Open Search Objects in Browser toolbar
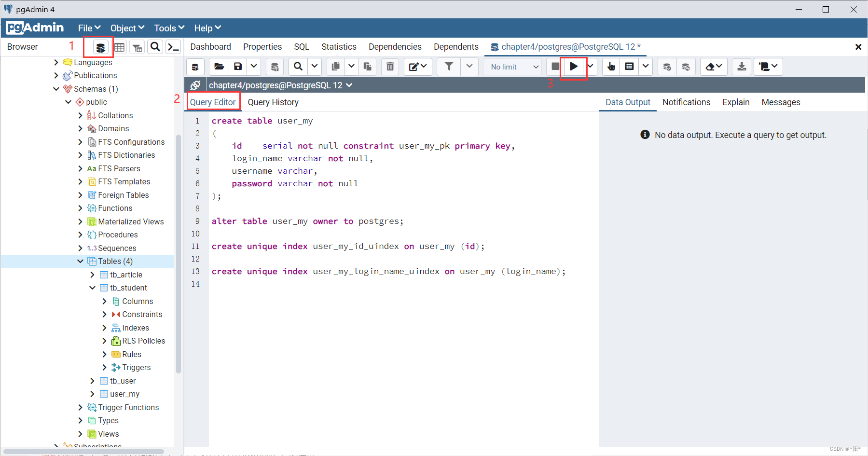This screenshot has height=456, width=868. (155, 47)
